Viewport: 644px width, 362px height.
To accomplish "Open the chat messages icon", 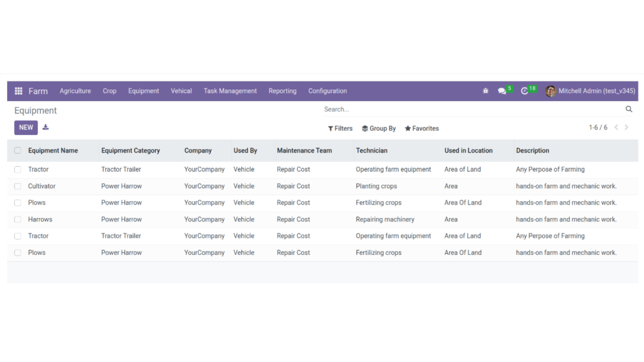I will pos(502,91).
